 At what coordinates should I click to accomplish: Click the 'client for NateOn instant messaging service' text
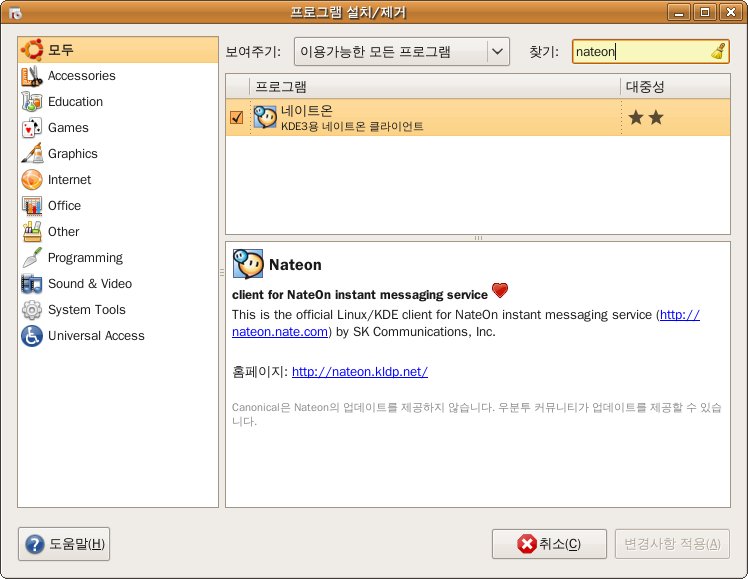360,295
